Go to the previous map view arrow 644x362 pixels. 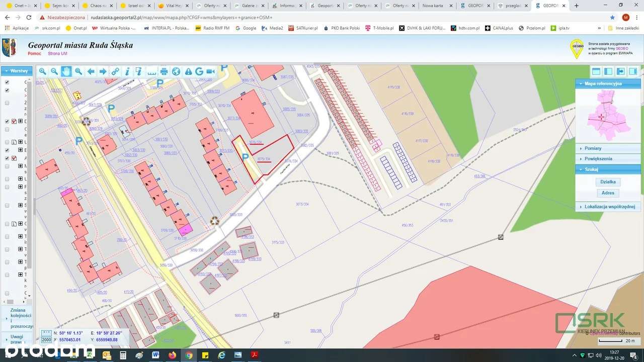pyautogui.click(x=91, y=71)
